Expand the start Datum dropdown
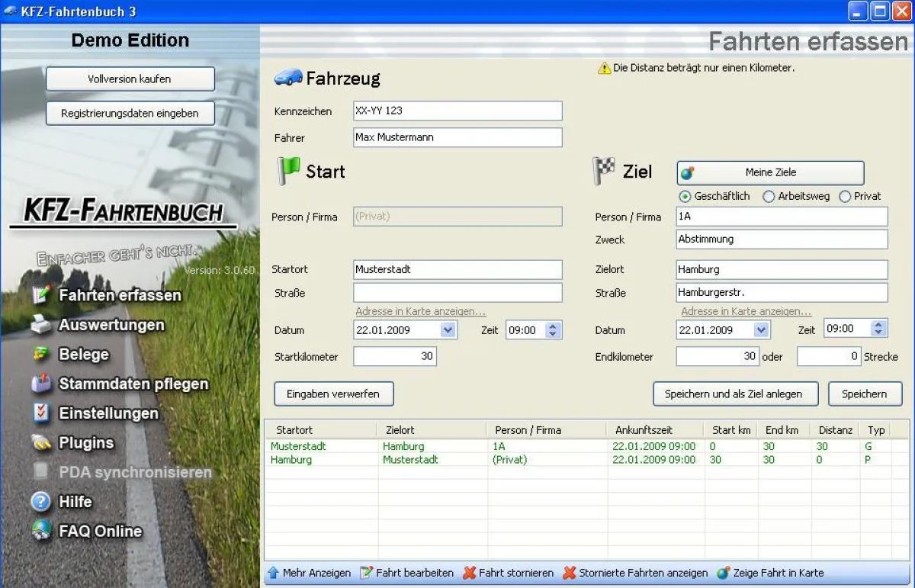This screenshot has width=915, height=588. click(448, 330)
